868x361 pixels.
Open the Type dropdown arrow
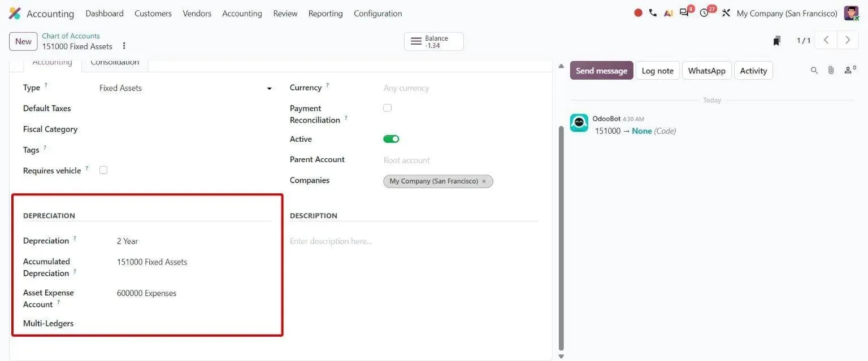coord(269,89)
